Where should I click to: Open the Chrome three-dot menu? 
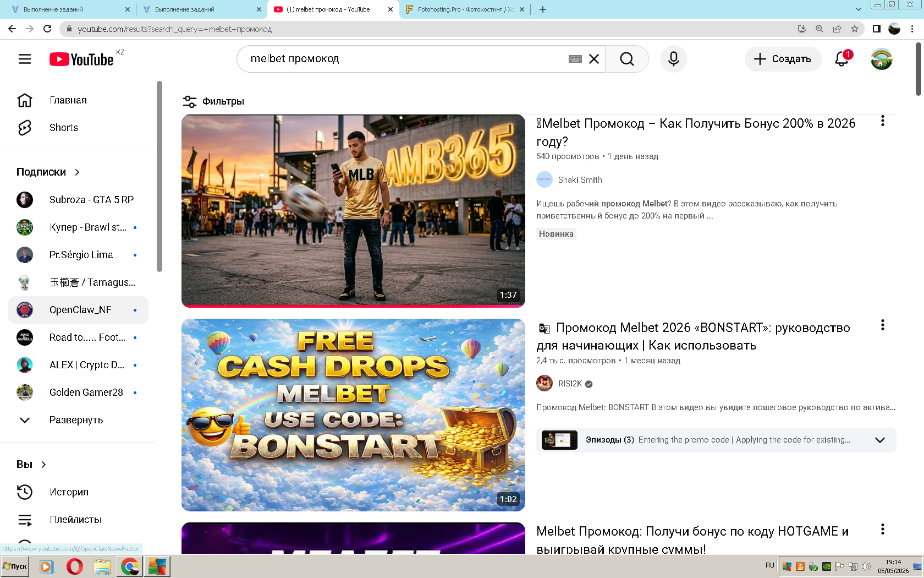(912, 29)
